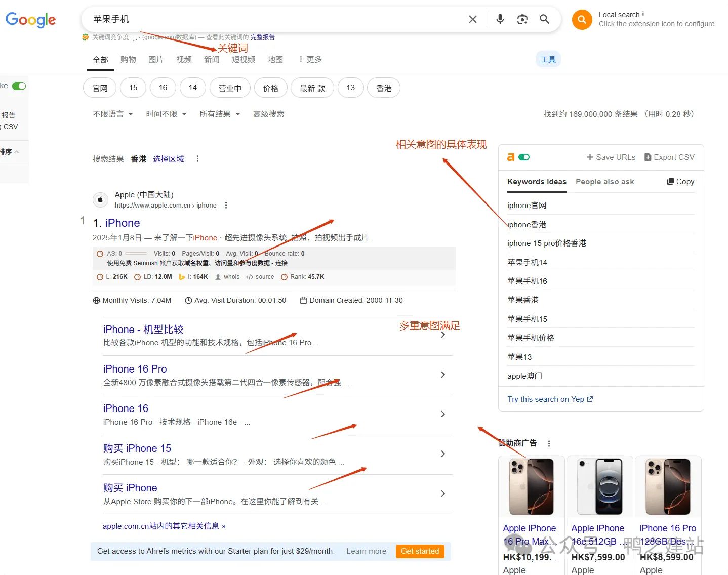Image resolution: width=728 pixels, height=575 pixels.
Task: Click the orange Local search extension icon
Action: point(582,20)
